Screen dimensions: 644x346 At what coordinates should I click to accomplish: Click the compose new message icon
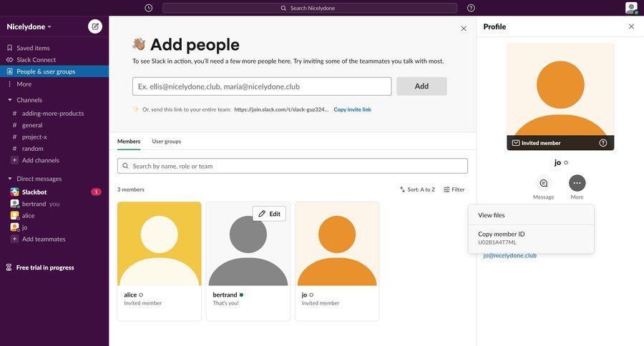pos(95,26)
